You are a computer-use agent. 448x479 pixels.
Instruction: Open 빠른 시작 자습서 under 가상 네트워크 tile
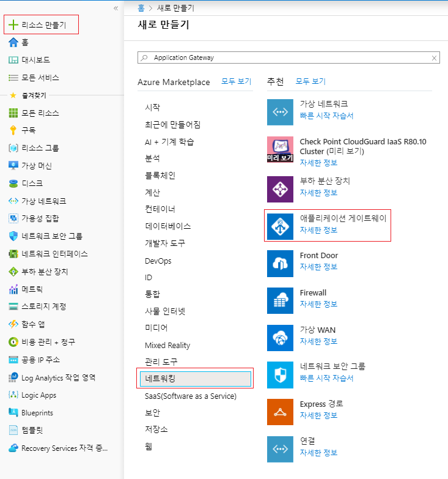[x=326, y=116]
